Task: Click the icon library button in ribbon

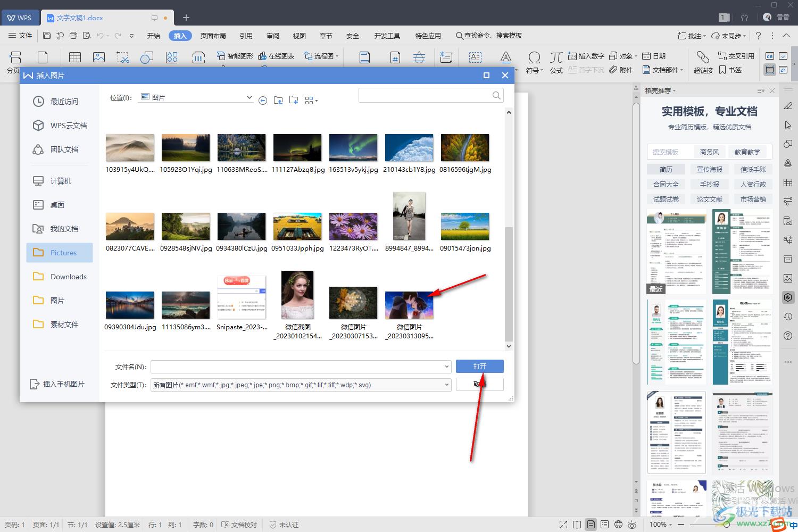Action: [x=172, y=57]
